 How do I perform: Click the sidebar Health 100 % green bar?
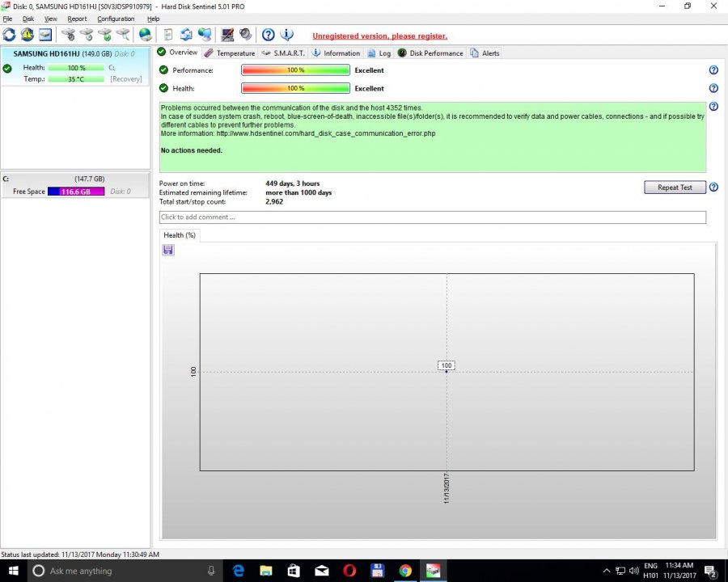(76, 68)
